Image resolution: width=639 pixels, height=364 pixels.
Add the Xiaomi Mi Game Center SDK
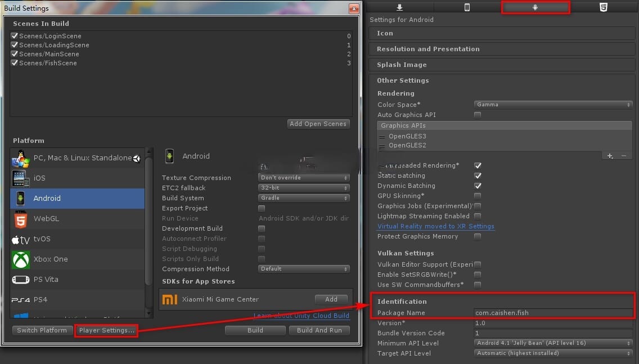331,300
